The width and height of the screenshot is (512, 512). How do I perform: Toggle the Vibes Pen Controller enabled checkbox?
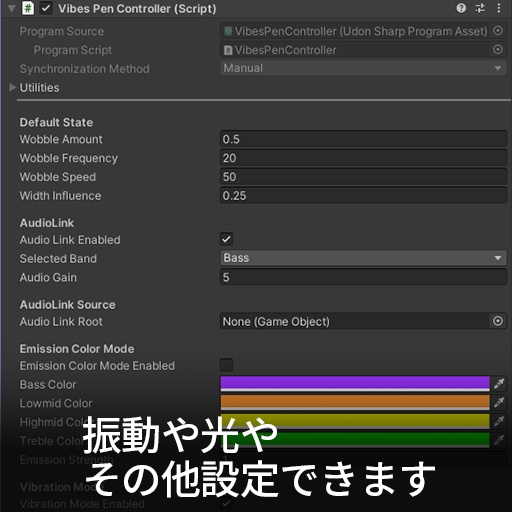pos(46,8)
